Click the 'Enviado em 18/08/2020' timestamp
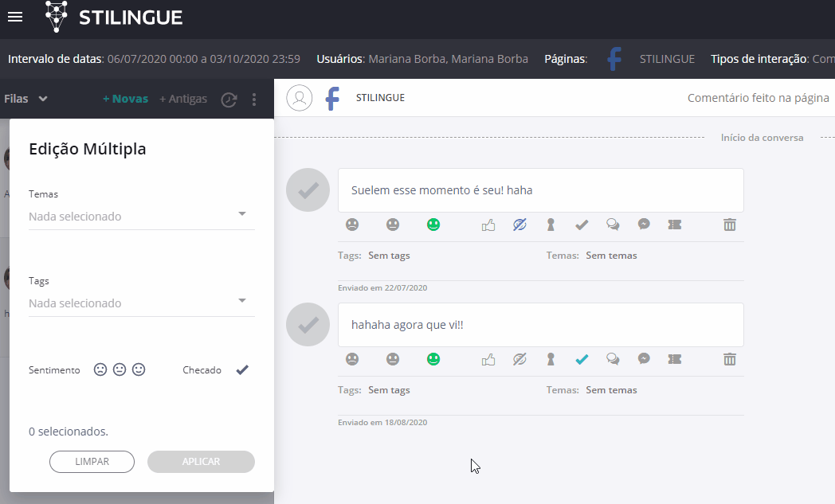 [382, 423]
